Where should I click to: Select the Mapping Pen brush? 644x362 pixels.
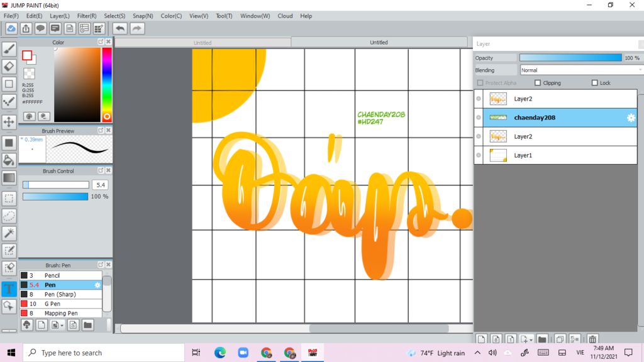tap(61, 313)
